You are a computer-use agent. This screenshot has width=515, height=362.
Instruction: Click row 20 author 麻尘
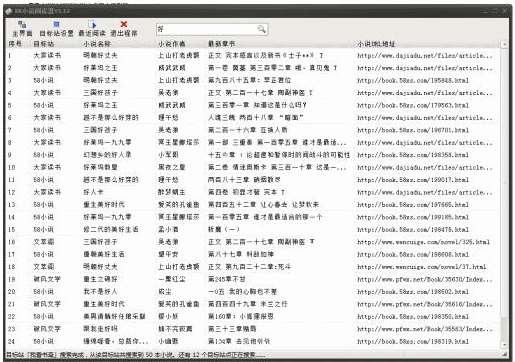(165, 292)
